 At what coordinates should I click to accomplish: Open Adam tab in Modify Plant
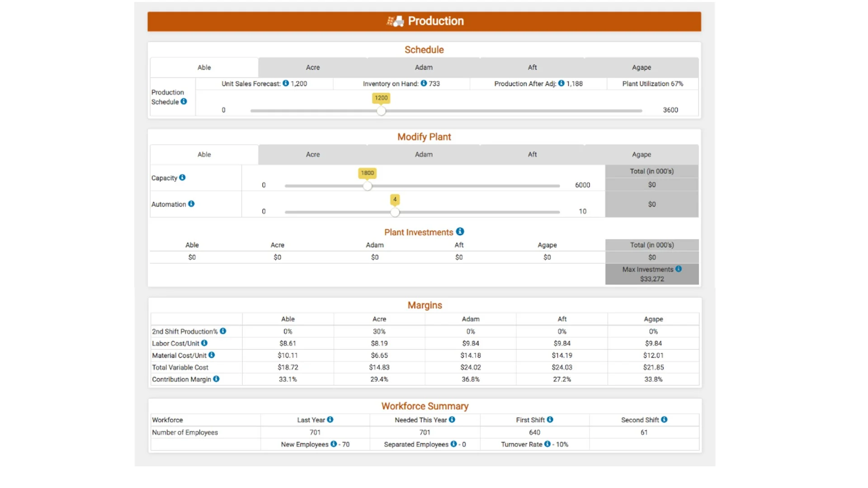tap(424, 155)
